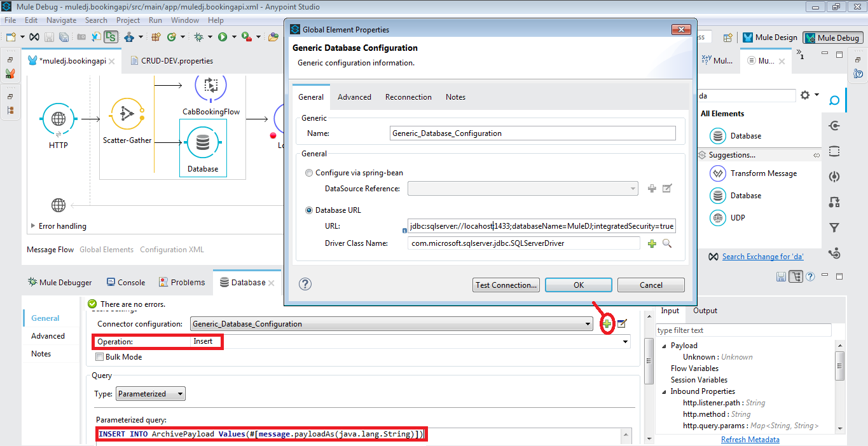
Task: Enable the Bulk Mode checkbox
Action: [x=100, y=356]
